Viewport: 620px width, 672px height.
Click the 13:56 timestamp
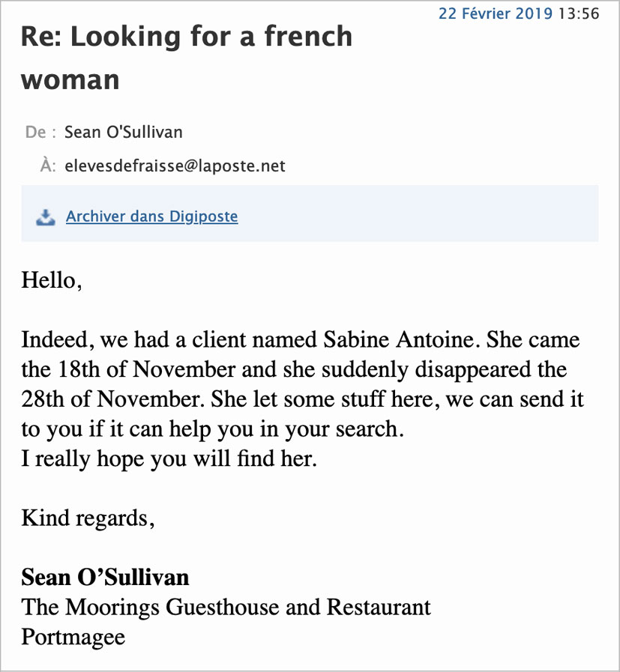579,13
